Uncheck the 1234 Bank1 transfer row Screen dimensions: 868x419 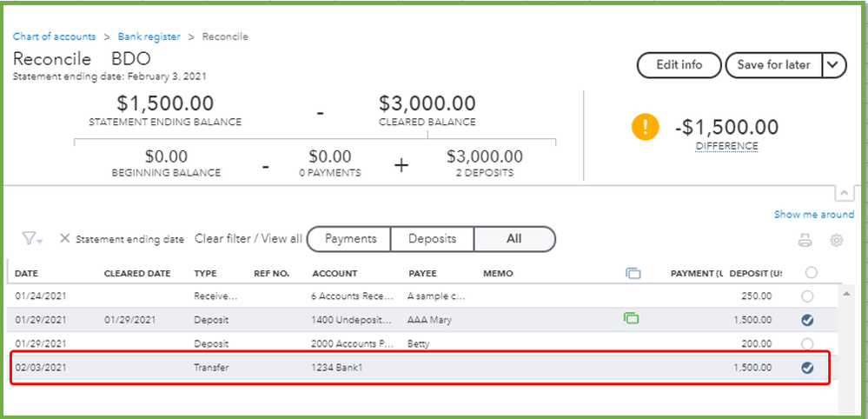coord(807,368)
